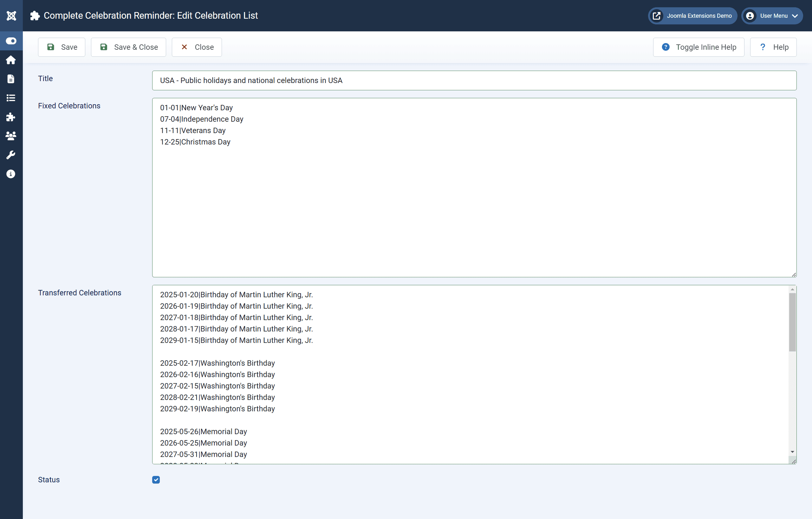Viewport: 812px width, 519px height.
Task: Click the Close button with red X
Action: (197, 47)
